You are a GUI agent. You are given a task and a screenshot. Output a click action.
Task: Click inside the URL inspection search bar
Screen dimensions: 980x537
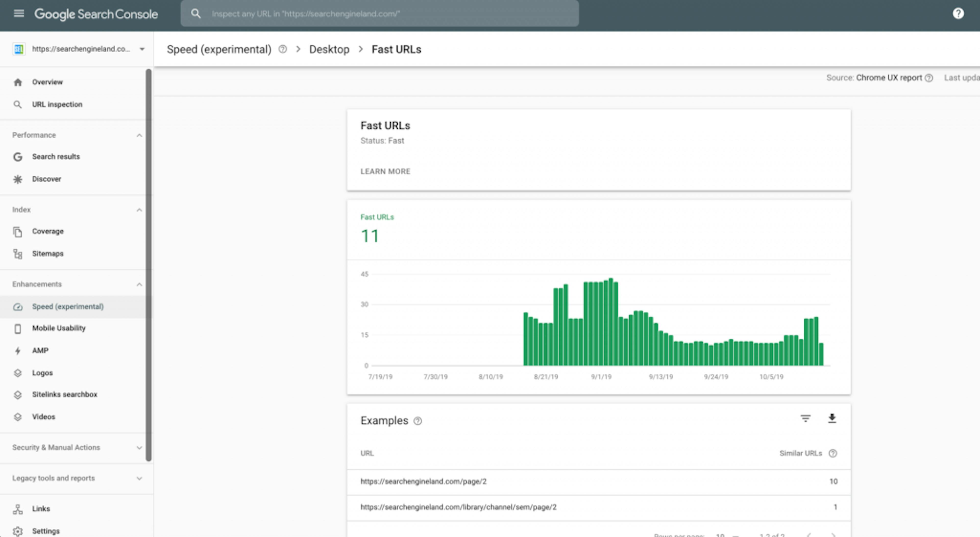381,14
